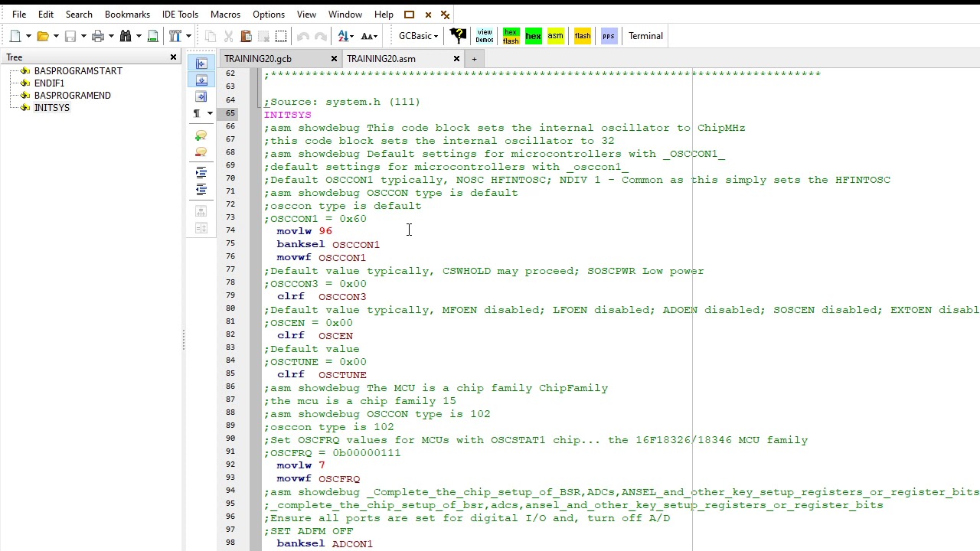Close the TRAINING20.asm tab

click(x=456, y=59)
